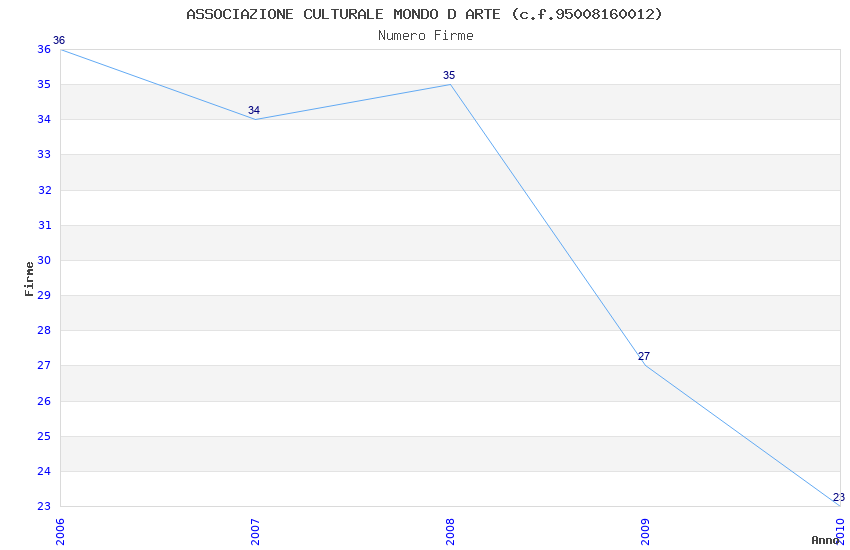Click y-axis tick value 30
The width and height of the screenshot is (850, 550).
tap(44, 260)
